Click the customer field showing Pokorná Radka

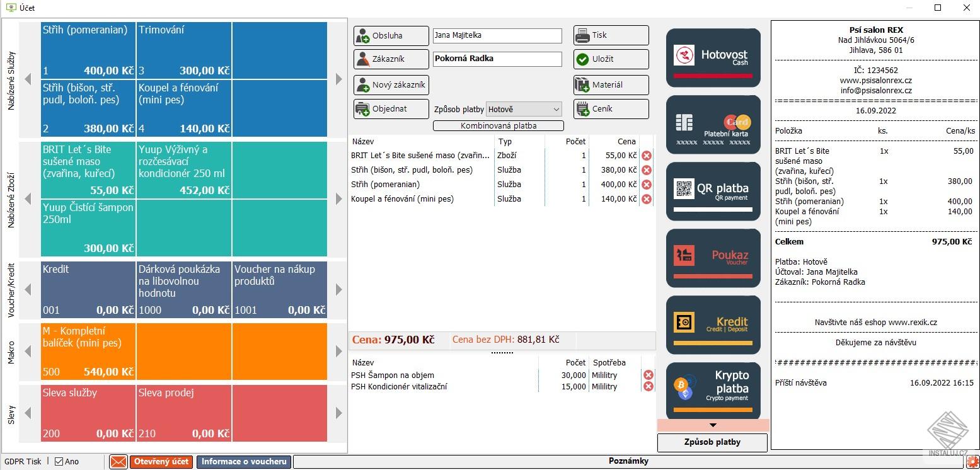[x=497, y=59]
